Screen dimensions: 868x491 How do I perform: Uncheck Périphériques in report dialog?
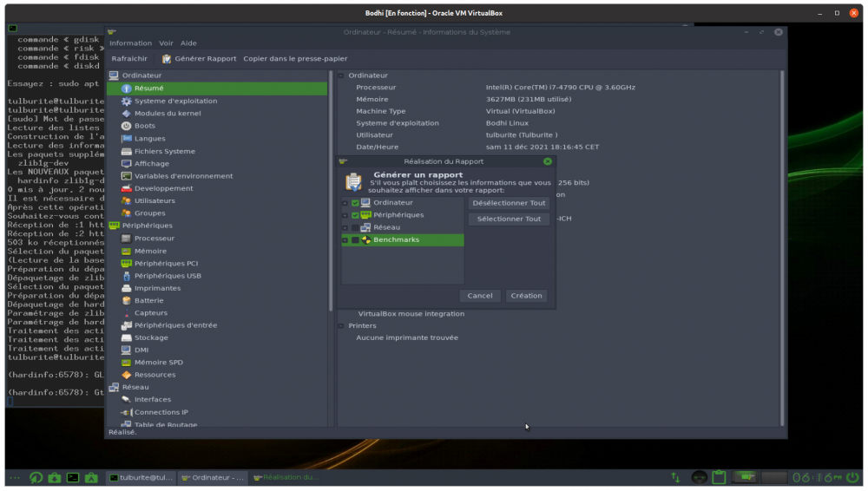[355, 215]
